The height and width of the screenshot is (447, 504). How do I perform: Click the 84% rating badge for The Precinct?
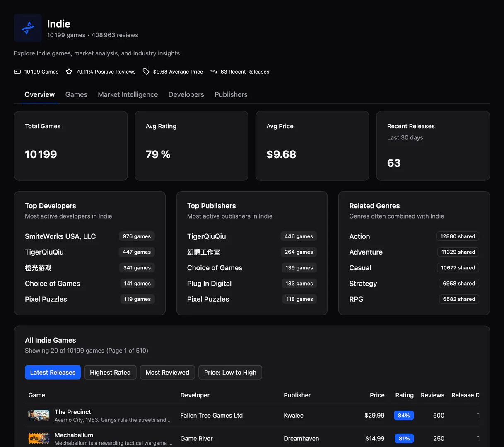[x=403, y=415]
